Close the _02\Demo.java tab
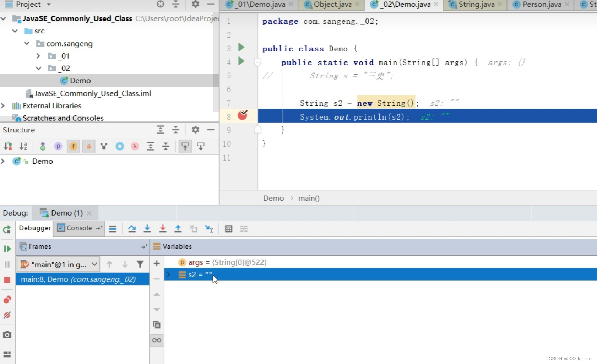Image resolution: width=597 pixels, height=364 pixels. [436, 5]
